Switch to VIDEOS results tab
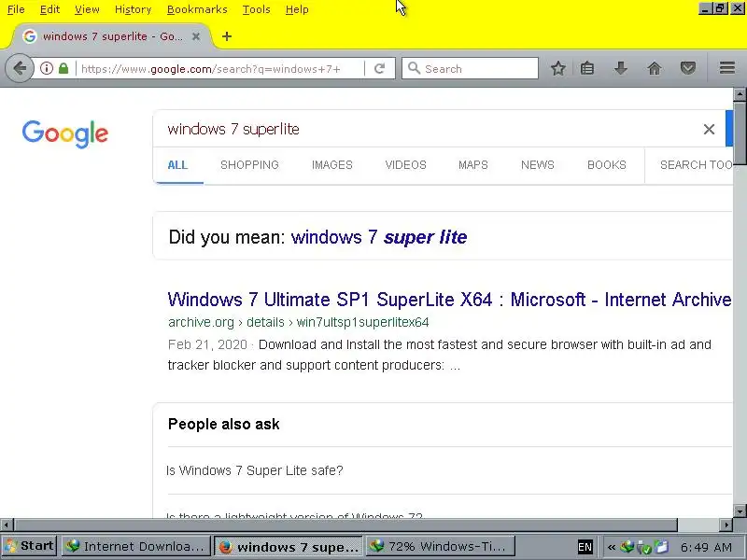The image size is (747, 560). (405, 165)
